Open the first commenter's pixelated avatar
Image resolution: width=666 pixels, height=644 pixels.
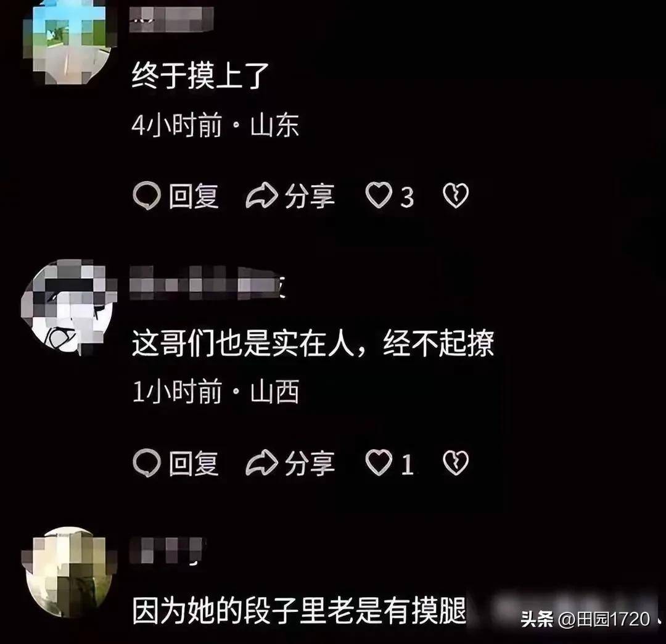coord(69,41)
